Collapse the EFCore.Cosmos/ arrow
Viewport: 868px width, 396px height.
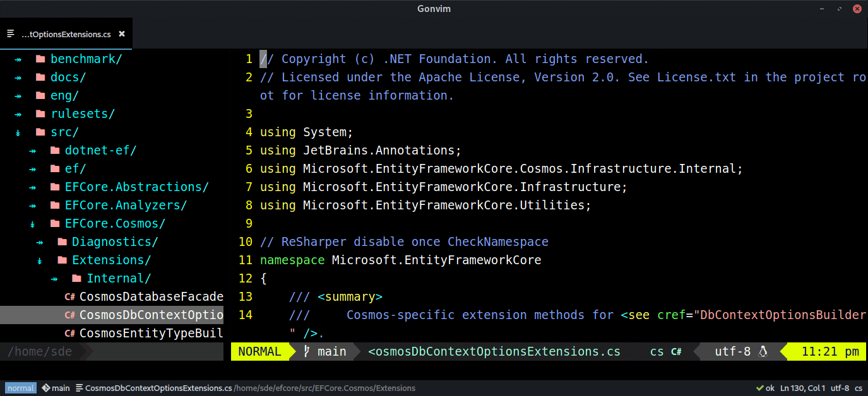click(x=32, y=224)
